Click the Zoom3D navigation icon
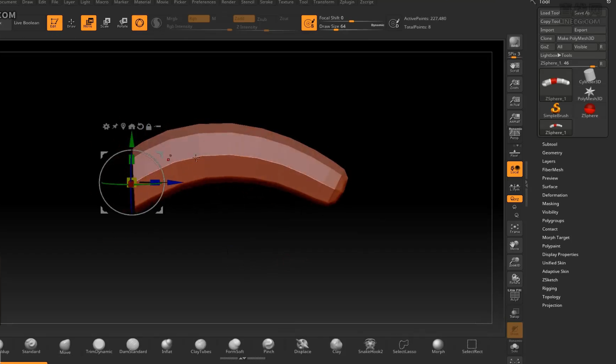Screen dimensions: 616x364 coord(515,262)
